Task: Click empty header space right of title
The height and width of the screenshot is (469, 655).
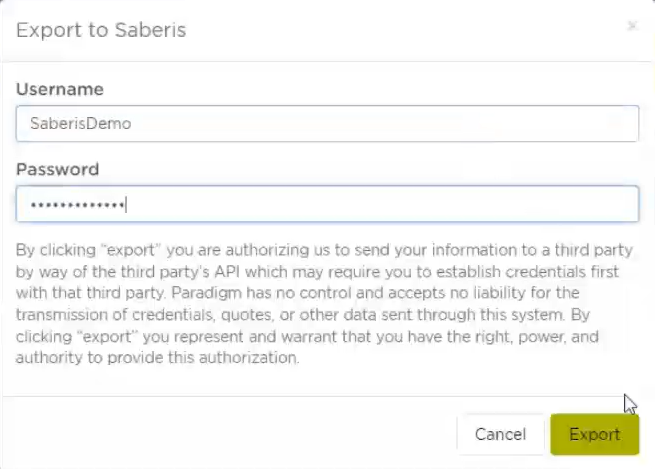Action: [x=400, y=30]
